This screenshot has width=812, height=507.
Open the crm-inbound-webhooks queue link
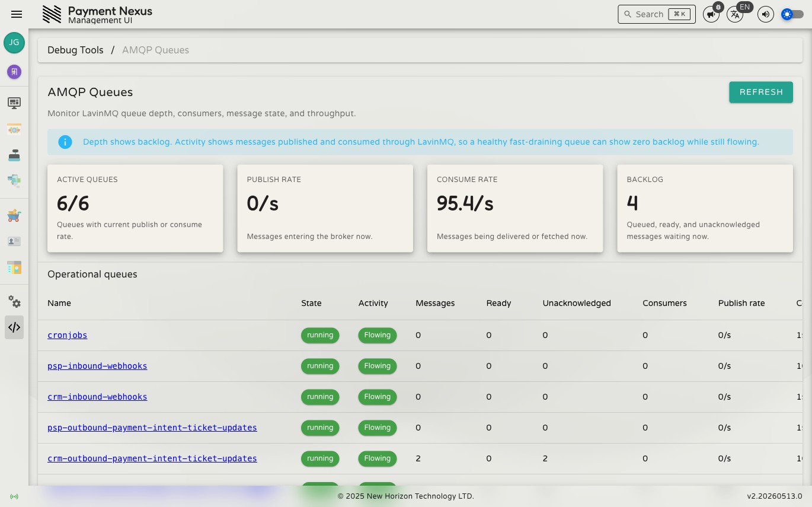point(97,397)
